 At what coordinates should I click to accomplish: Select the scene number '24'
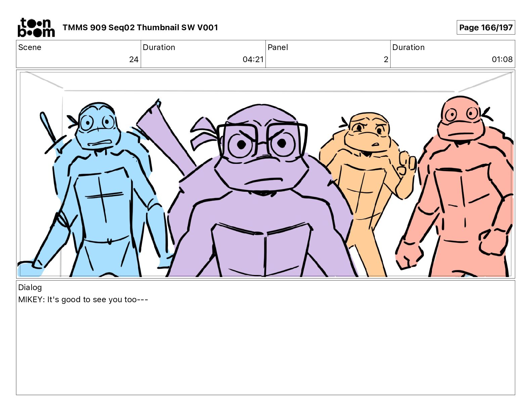[x=134, y=59]
